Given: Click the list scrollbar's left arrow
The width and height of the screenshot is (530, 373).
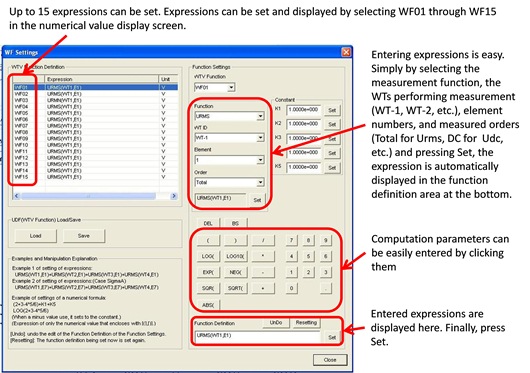Looking at the screenshot, I should (x=17, y=196).
